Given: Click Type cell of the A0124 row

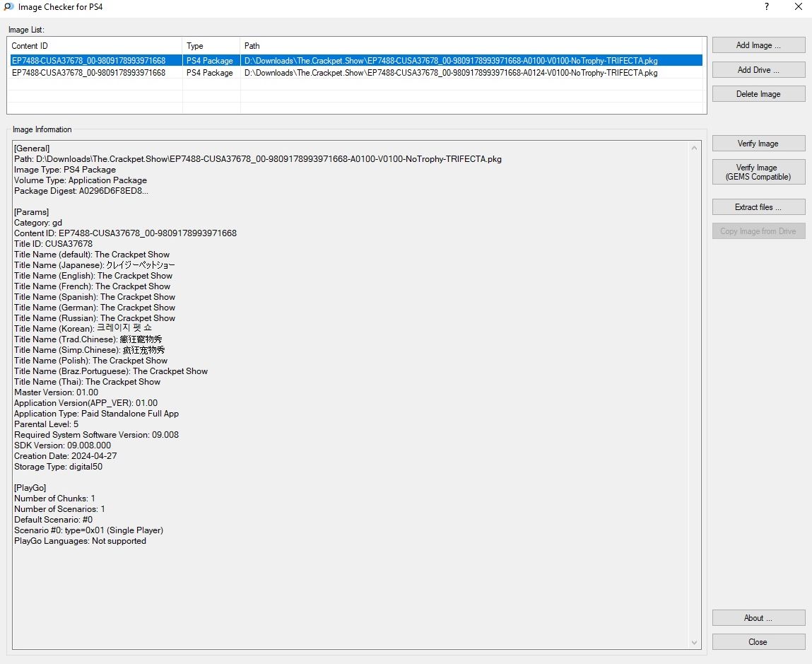Looking at the screenshot, I should pos(210,73).
